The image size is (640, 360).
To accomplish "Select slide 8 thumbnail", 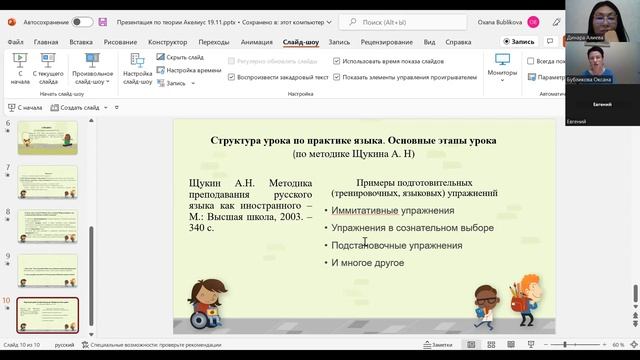I will coord(48,227).
